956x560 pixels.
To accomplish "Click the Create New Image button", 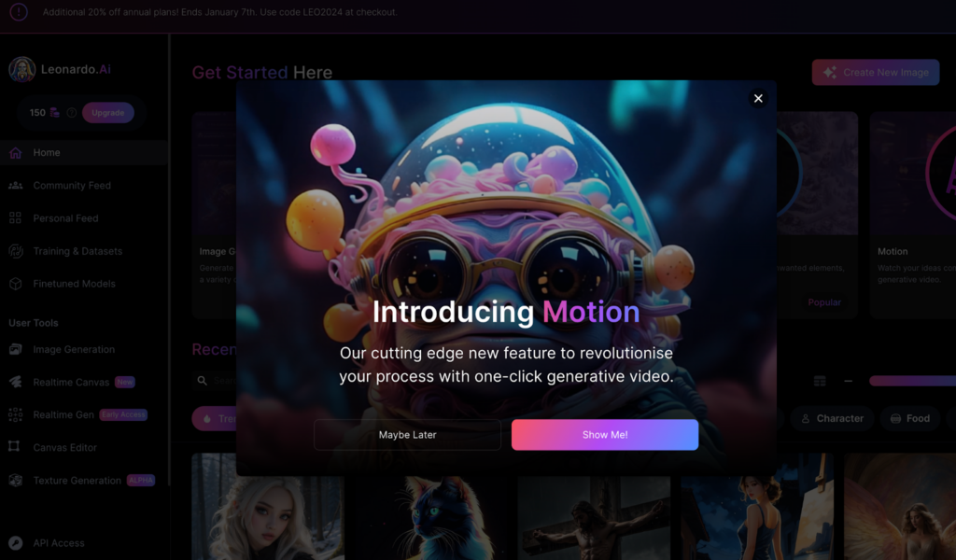I will pos(876,72).
